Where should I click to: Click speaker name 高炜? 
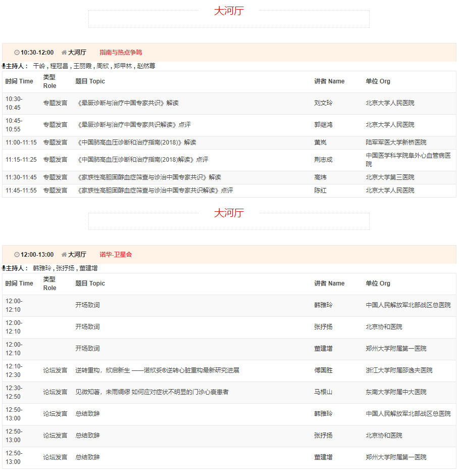320,177
